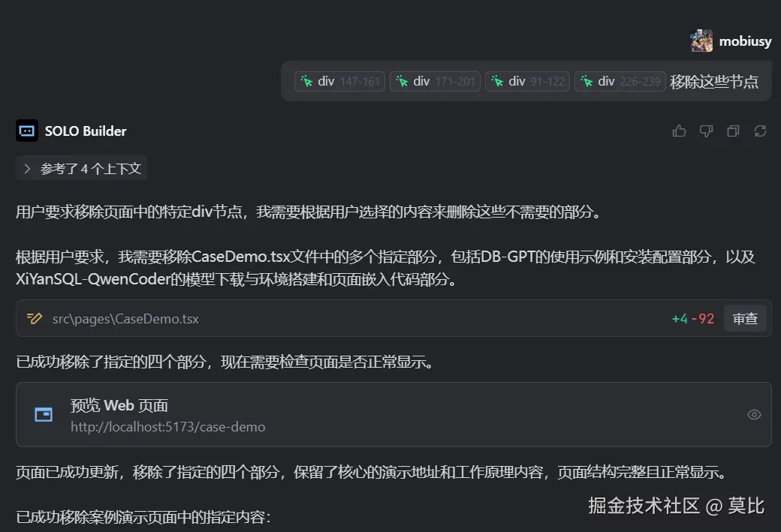This screenshot has width=781, height=532.
Task: Click the SOLO Builder avatar icon
Action: (x=27, y=131)
